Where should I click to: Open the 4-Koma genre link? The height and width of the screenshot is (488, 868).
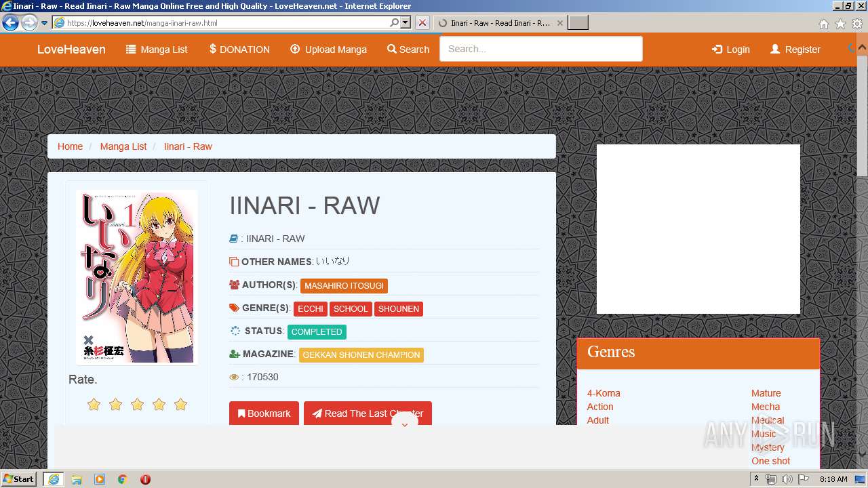coord(604,393)
